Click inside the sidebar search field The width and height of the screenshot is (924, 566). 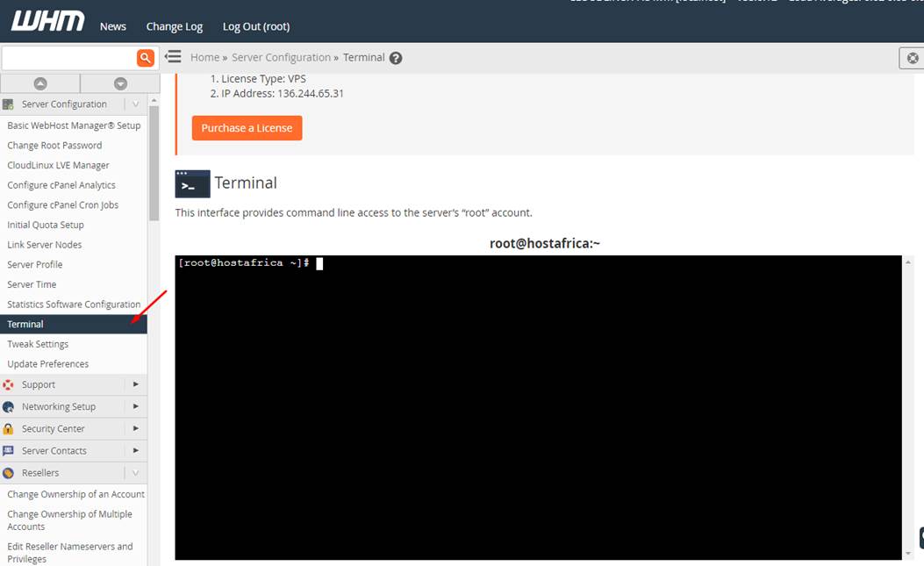click(68, 58)
